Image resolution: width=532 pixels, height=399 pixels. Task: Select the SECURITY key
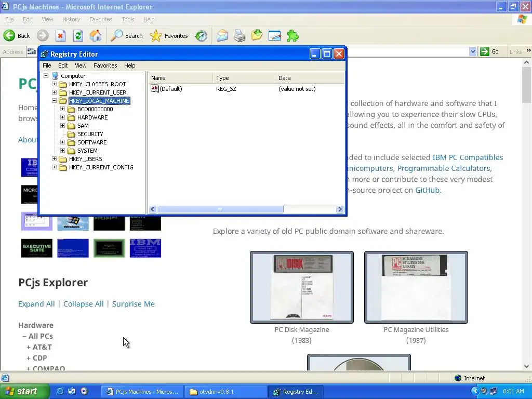(90, 134)
